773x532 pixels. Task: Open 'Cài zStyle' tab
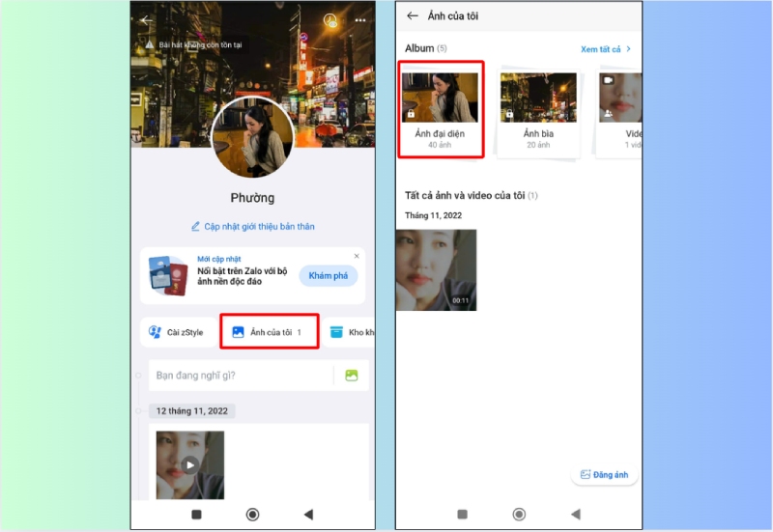(x=177, y=332)
